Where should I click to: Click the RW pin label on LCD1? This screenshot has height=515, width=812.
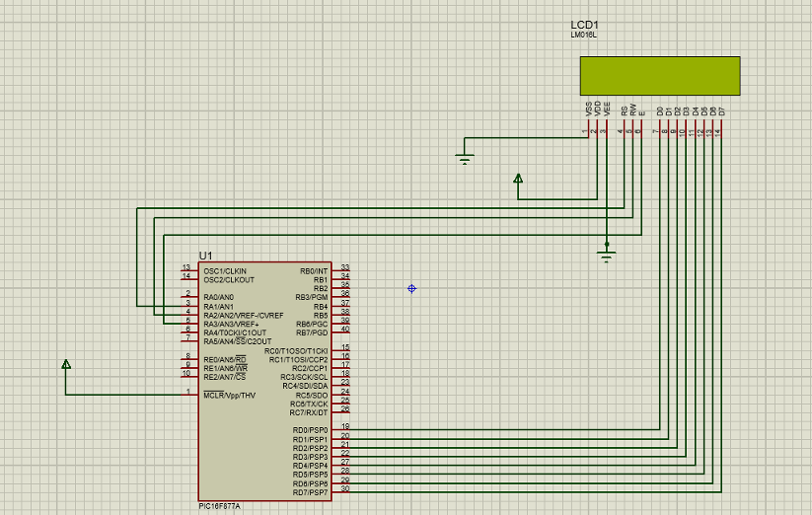[x=632, y=110]
